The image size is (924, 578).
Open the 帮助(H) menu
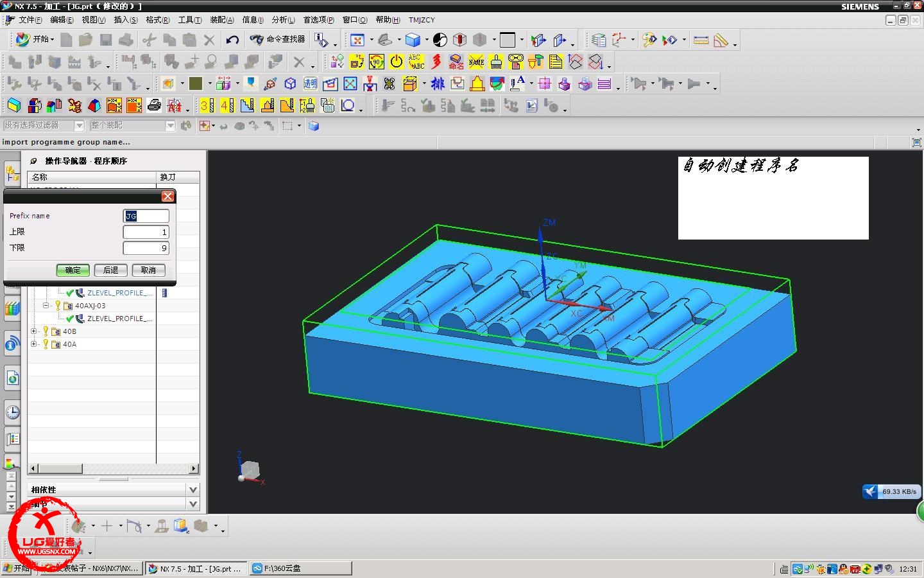[x=388, y=20]
